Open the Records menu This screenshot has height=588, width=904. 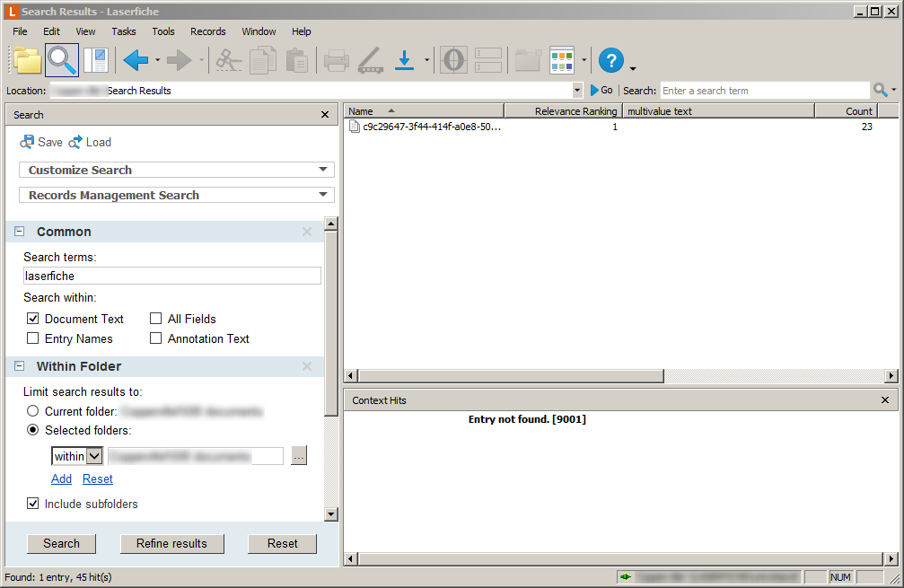coord(208,31)
